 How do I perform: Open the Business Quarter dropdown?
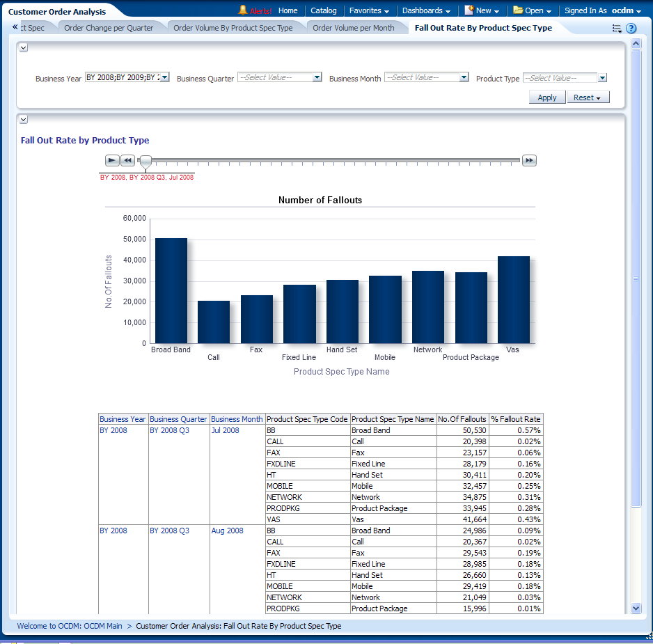317,78
